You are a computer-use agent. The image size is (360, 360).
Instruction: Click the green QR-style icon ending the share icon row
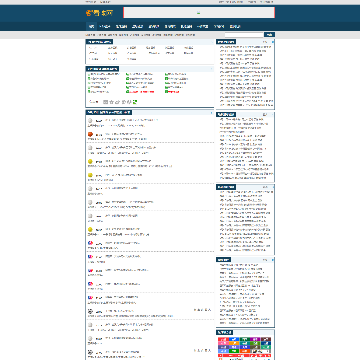(x=135, y=102)
